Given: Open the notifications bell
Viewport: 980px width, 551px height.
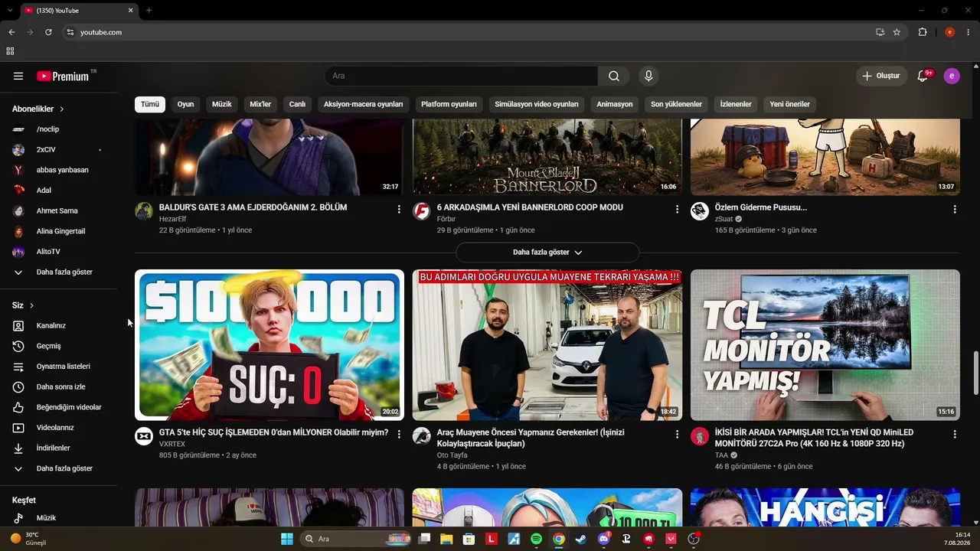Looking at the screenshot, I should [923, 76].
